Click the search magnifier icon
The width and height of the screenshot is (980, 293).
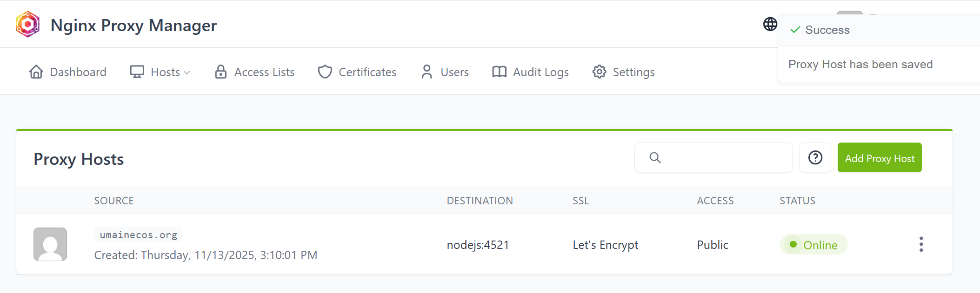tap(655, 158)
